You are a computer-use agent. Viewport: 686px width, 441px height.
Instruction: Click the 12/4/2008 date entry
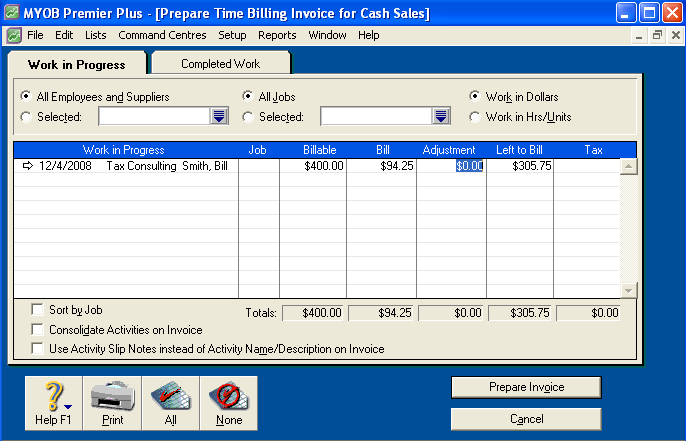65,166
